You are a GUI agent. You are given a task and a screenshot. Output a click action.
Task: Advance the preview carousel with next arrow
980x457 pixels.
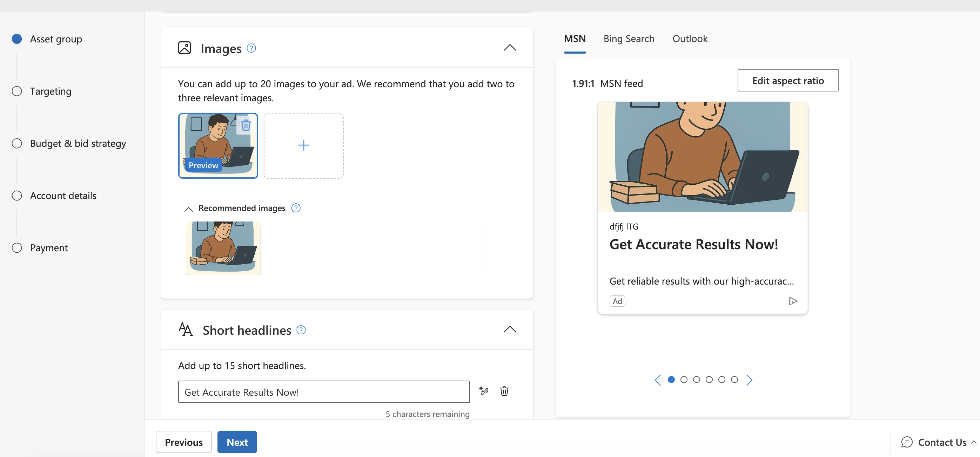749,380
